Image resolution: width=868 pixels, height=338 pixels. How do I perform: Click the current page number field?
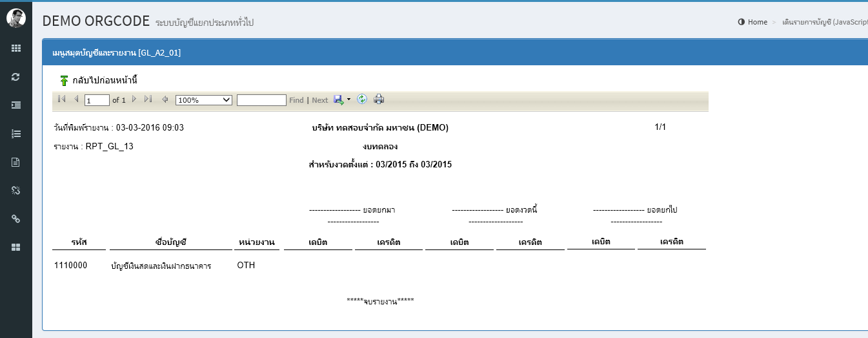(x=97, y=100)
